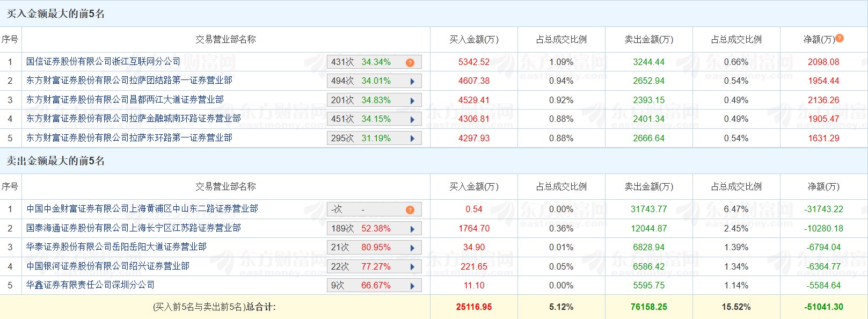Open 国信证券浙江互联网分公司 link
Screen dimensions: 868x319
tap(103, 62)
